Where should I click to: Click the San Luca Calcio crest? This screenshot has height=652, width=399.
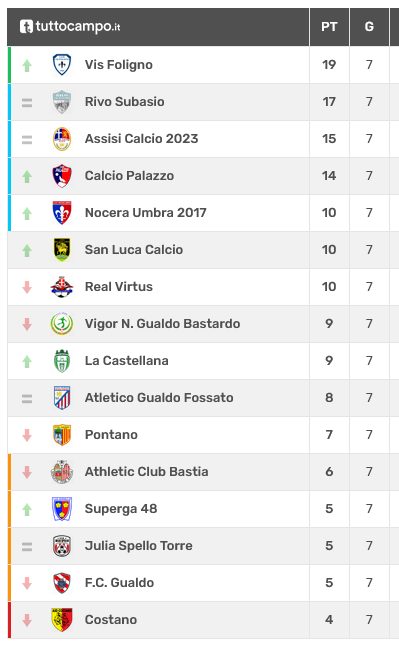[x=62, y=250]
